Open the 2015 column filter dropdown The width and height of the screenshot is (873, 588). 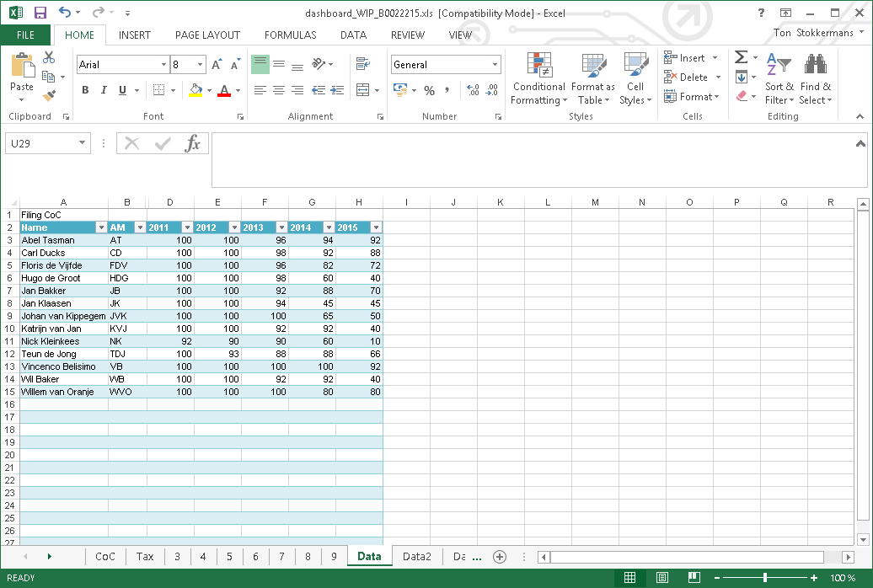coord(377,227)
